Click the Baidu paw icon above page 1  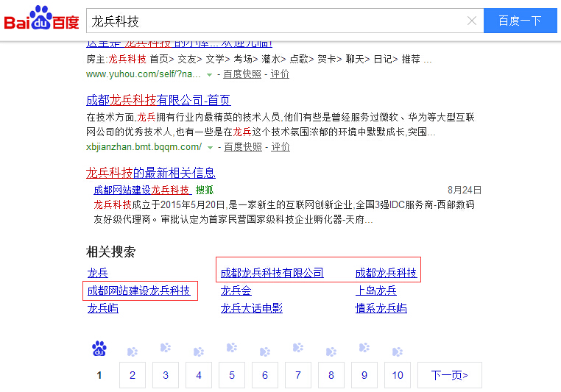coord(99,349)
